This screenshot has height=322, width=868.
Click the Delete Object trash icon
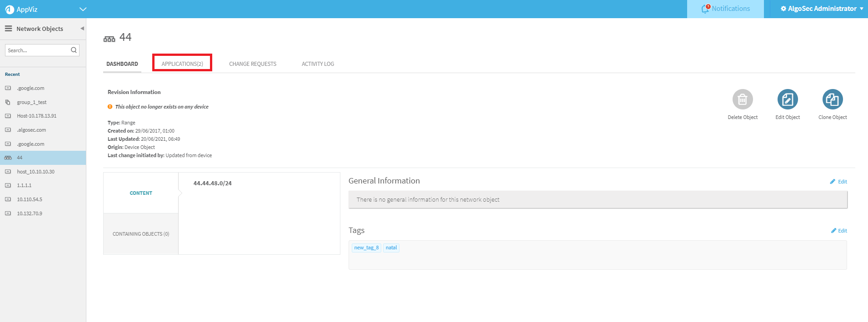742,99
